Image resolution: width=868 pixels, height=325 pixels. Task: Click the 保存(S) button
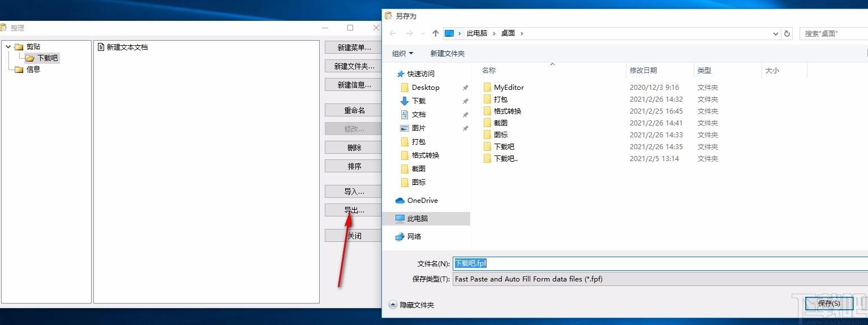click(x=829, y=304)
